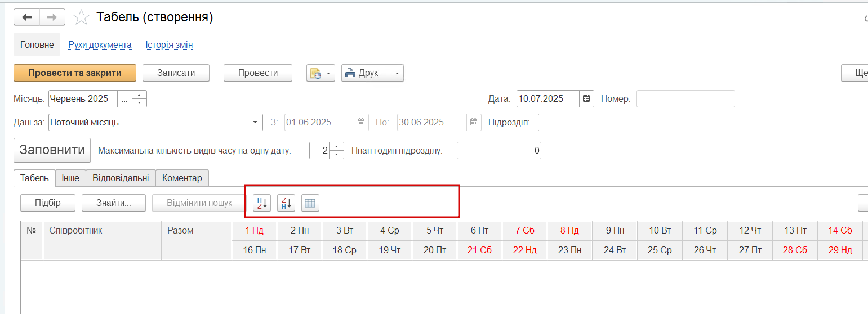Open the Відповідальні tab

[x=121, y=178]
